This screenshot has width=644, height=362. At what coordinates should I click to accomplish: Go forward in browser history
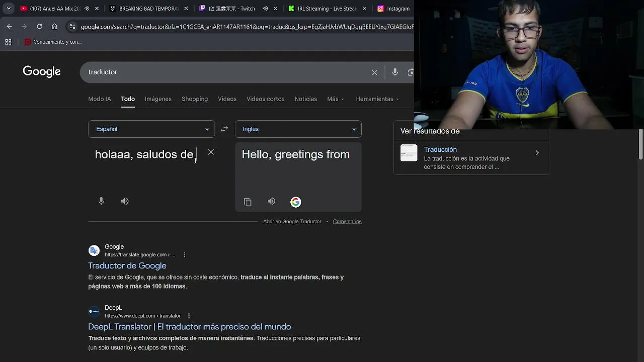coord(24,27)
